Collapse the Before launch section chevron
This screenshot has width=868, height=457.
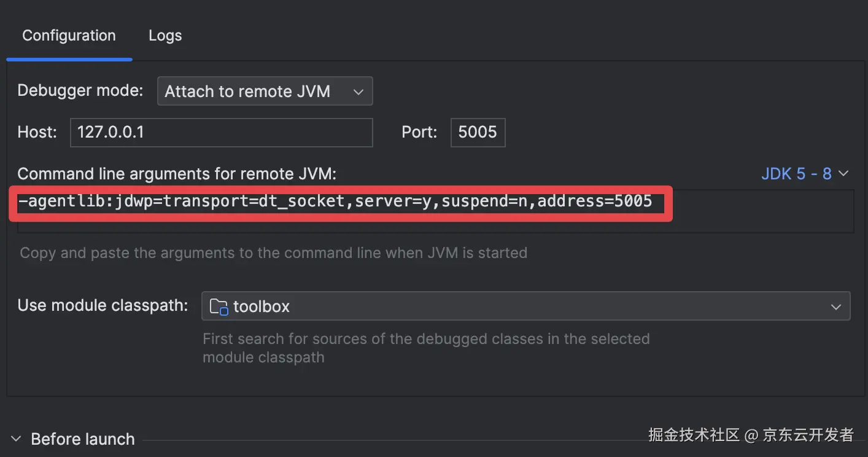(17, 439)
